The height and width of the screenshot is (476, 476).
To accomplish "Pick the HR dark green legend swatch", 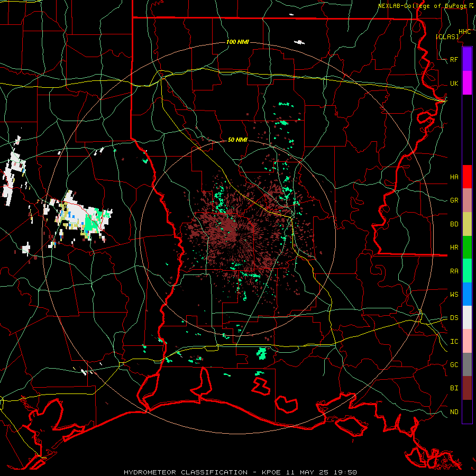I will [x=467, y=247].
